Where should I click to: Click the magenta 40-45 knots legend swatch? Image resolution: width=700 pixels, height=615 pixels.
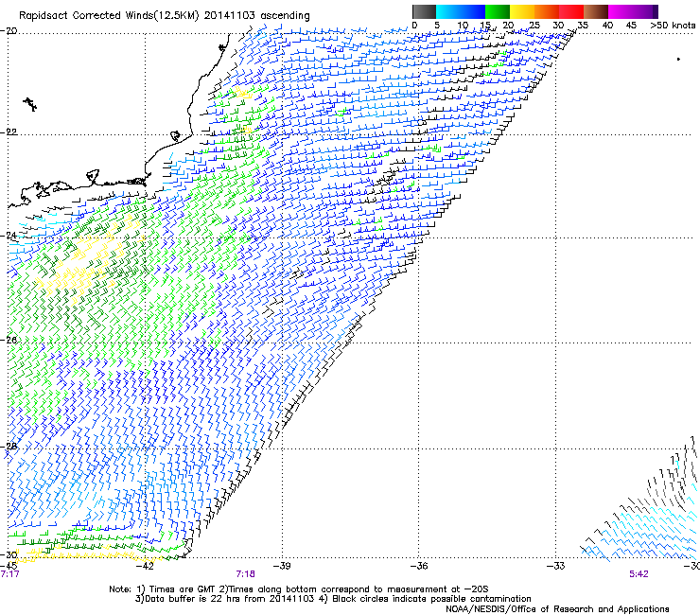pyautogui.click(x=621, y=11)
